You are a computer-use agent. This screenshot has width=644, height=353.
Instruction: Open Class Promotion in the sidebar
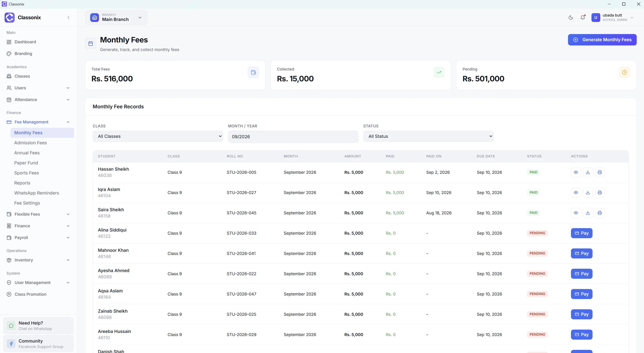(x=38, y=294)
